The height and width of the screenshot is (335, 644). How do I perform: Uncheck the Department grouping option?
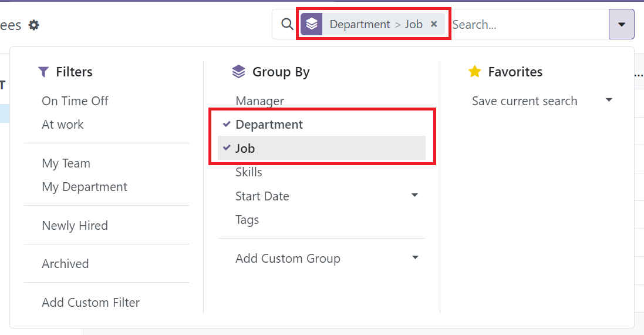point(269,125)
